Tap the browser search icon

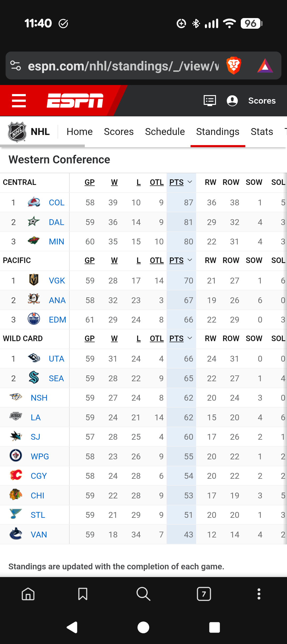point(143,594)
